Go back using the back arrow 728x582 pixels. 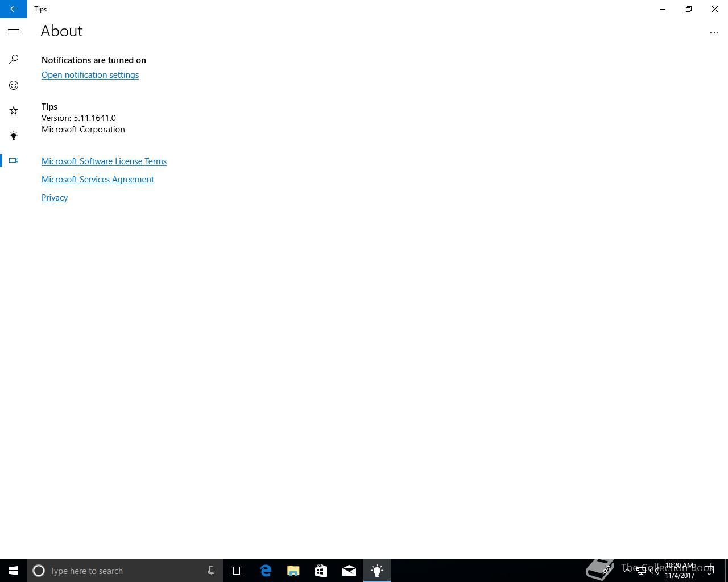coord(13,9)
